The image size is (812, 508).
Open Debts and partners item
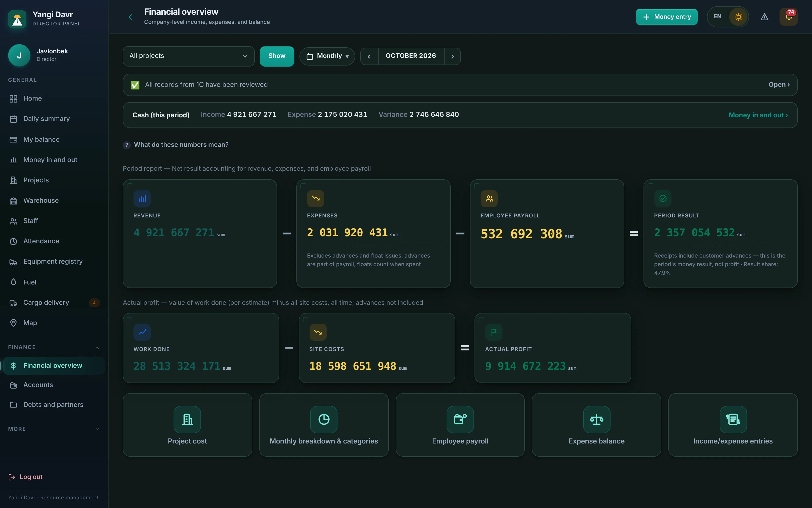coord(54,405)
